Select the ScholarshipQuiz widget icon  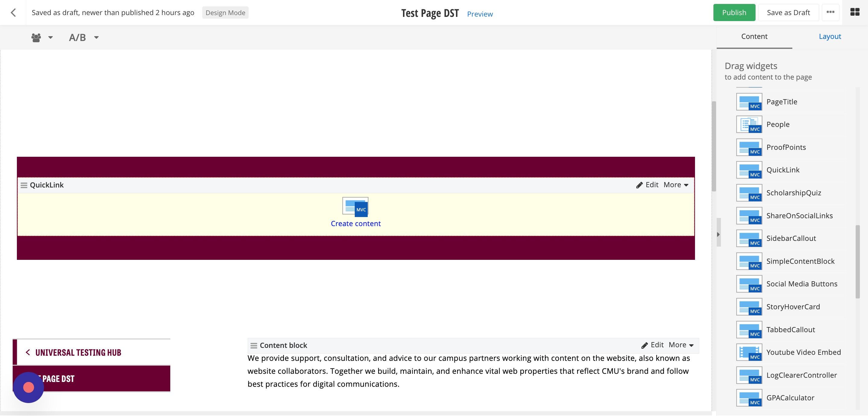point(749,193)
